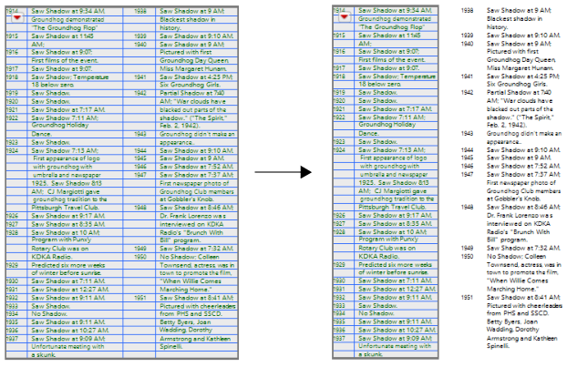Select "Partial Shadow at 7:40" in left-hand table
588x367 pixels.
pyautogui.click(x=192, y=93)
